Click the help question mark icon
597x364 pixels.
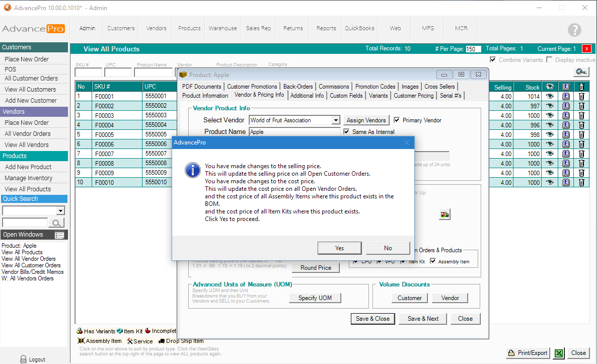[574, 30]
